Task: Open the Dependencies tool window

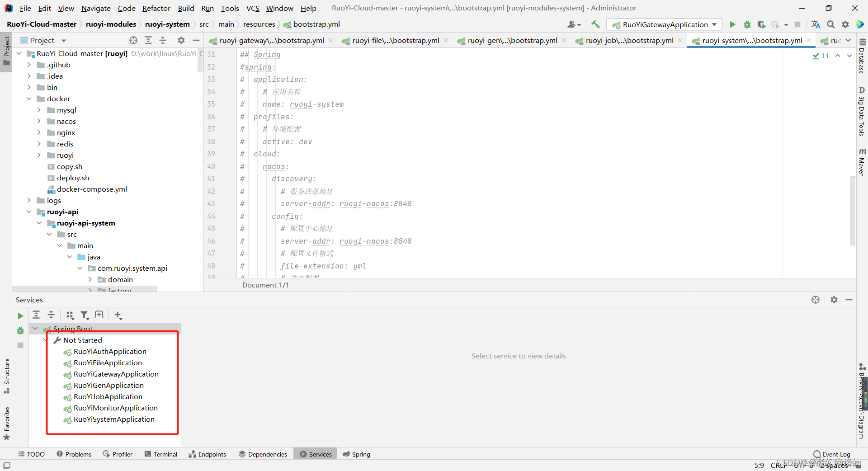Action: (263, 454)
